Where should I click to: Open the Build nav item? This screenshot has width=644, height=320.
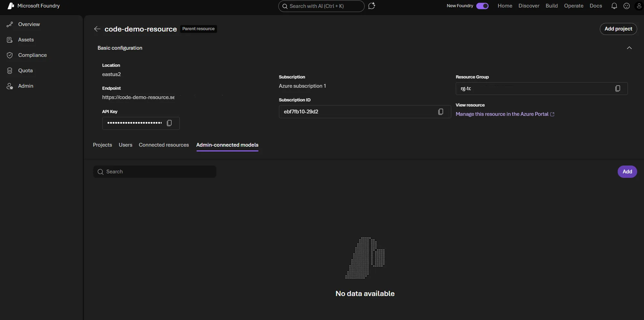(552, 6)
